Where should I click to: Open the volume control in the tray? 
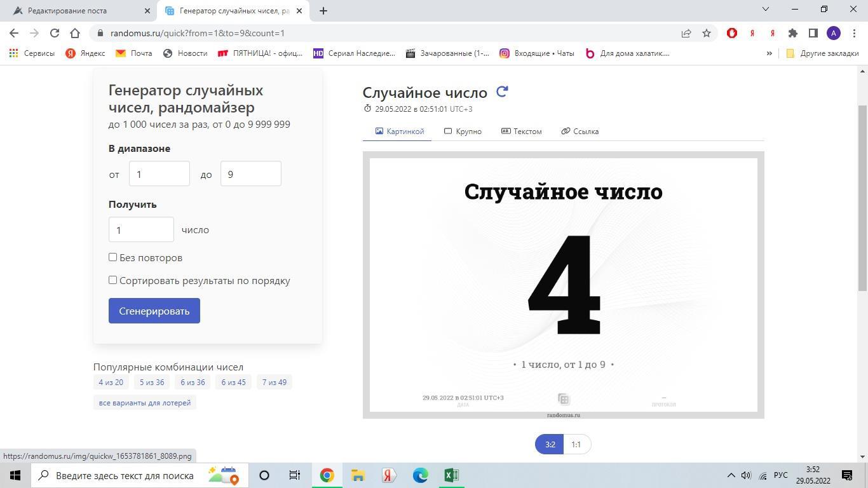(746, 475)
